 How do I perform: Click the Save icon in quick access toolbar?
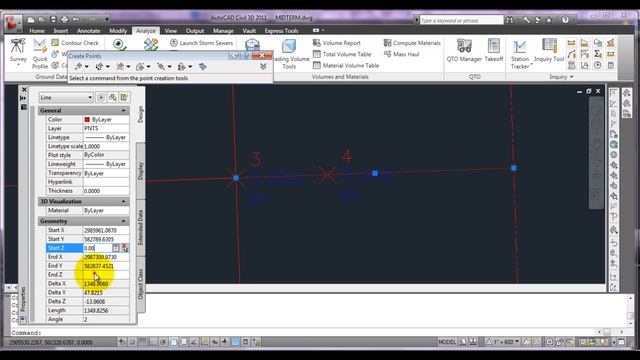53,19
